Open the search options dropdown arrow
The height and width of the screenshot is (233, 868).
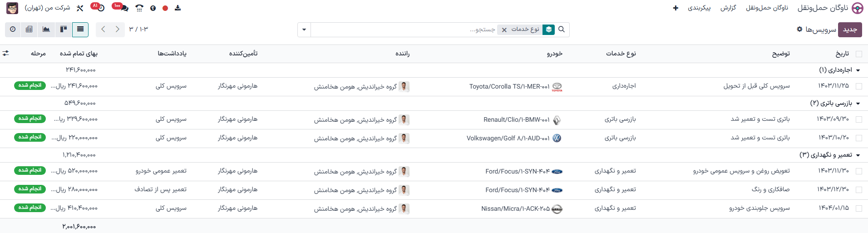click(304, 30)
